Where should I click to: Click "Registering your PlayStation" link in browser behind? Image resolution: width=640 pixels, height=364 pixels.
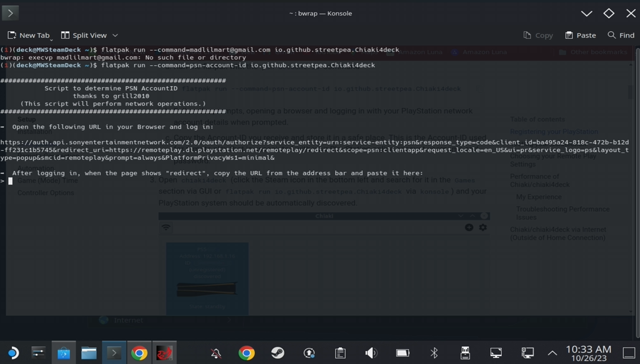click(554, 132)
